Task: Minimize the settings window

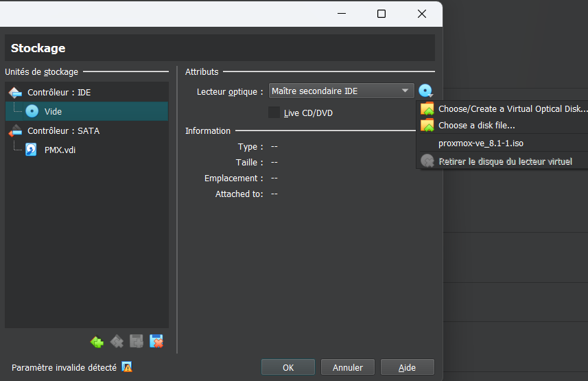Action: [342, 14]
